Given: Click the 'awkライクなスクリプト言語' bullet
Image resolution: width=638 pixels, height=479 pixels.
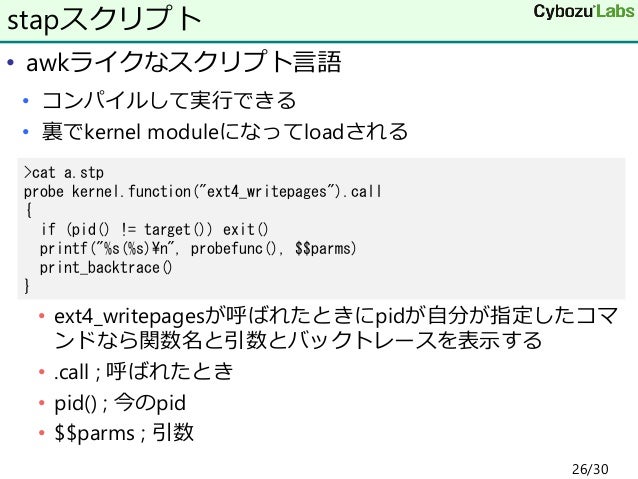Looking at the screenshot, I should [184, 62].
